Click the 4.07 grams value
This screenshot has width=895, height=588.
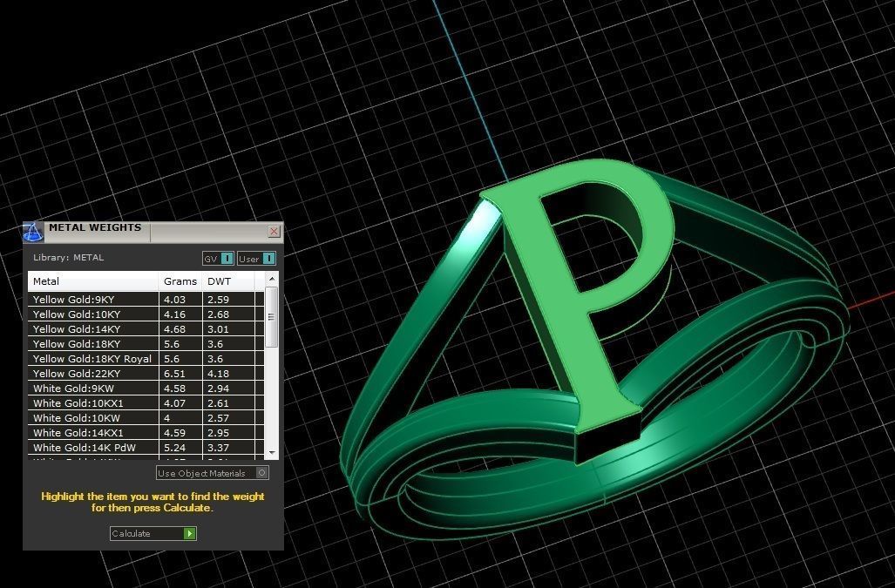174,403
